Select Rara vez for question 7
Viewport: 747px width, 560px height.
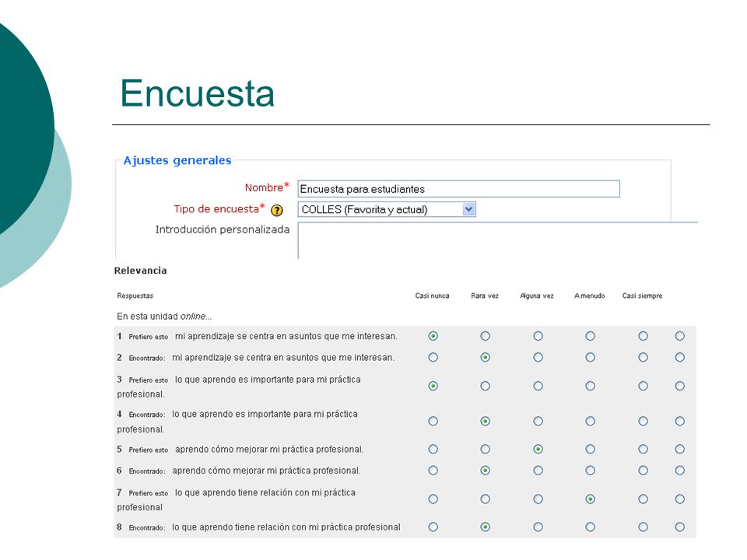[x=485, y=499]
